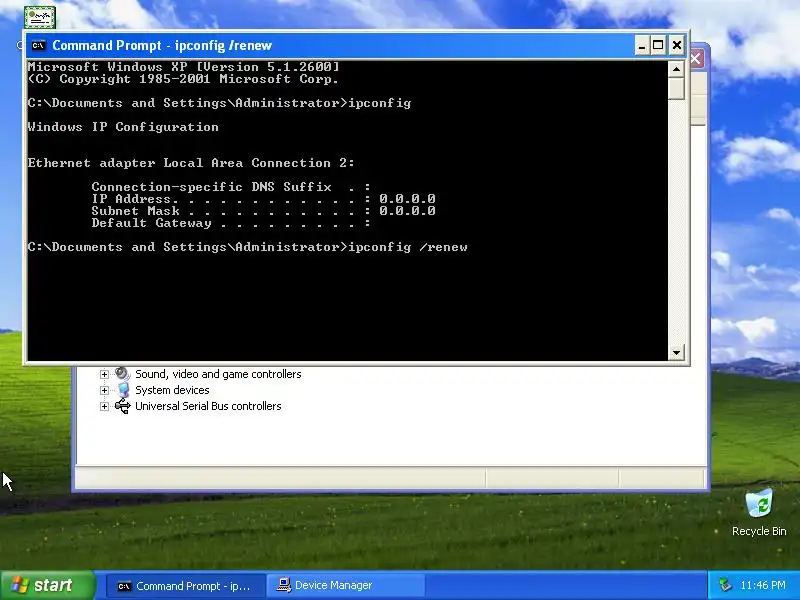The width and height of the screenshot is (800, 600).
Task: Click the 'ipconfig /renew' command line text
Action: coord(408,247)
